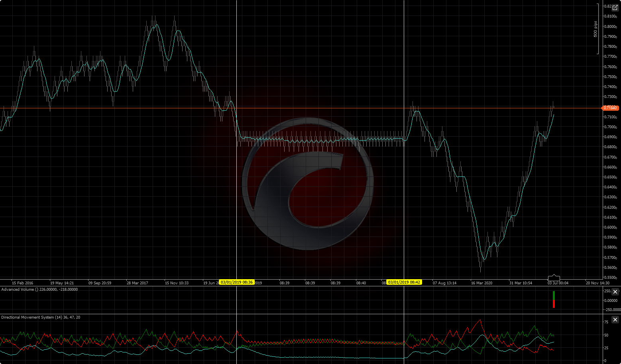Click the 07 Aug 13:14 time axis label
Viewport: 621px width, 364px height.
pyautogui.click(x=444, y=283)
